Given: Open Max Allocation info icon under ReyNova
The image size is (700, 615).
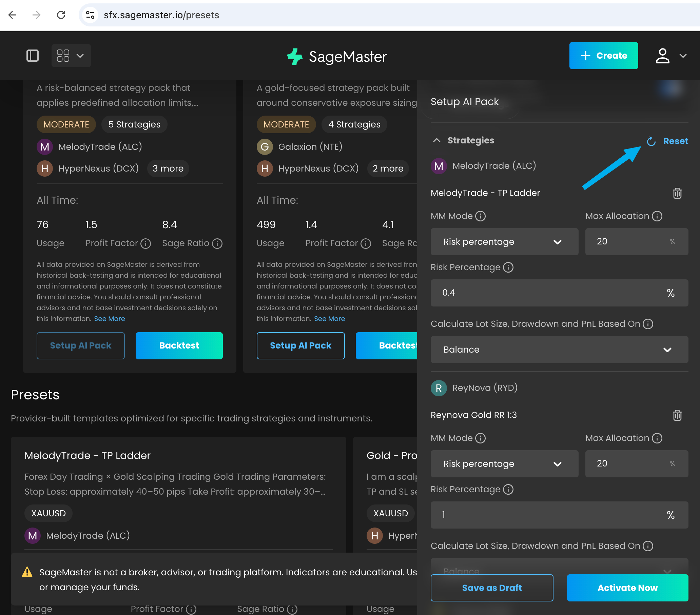Looking at the screenshot, I should pyautogui.click(x=657, y=438).
